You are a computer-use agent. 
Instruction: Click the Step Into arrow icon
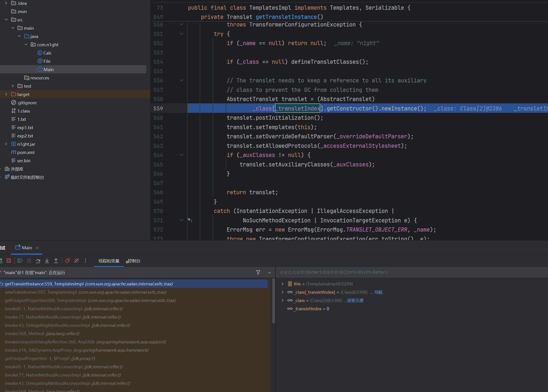[x=47, y=261]
